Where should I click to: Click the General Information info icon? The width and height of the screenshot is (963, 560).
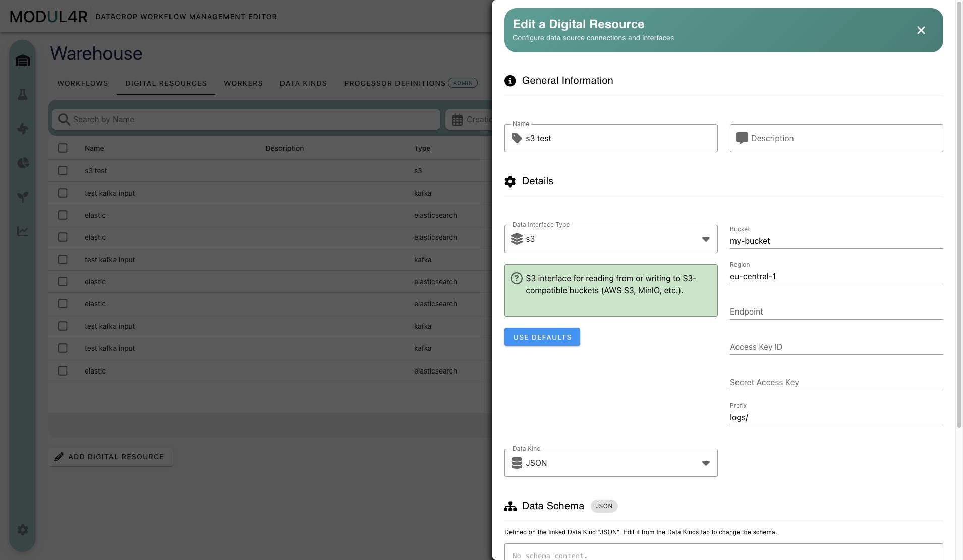(x=510, y=81)
